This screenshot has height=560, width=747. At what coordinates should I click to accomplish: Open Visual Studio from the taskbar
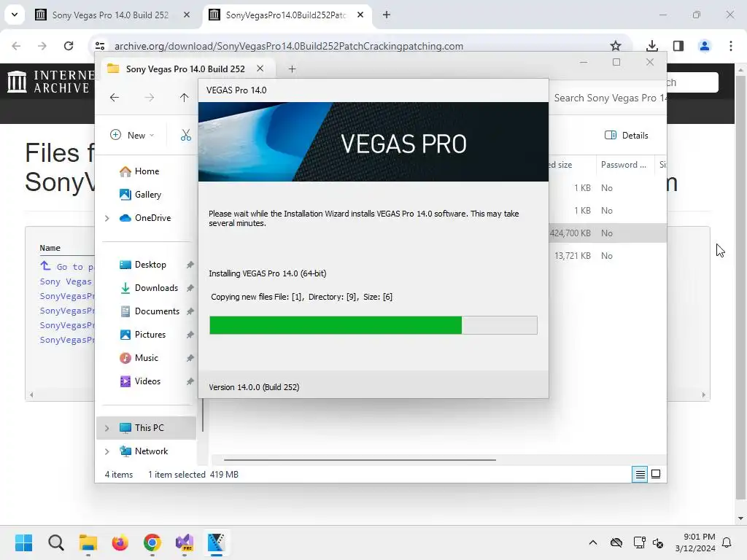(185, 542)
